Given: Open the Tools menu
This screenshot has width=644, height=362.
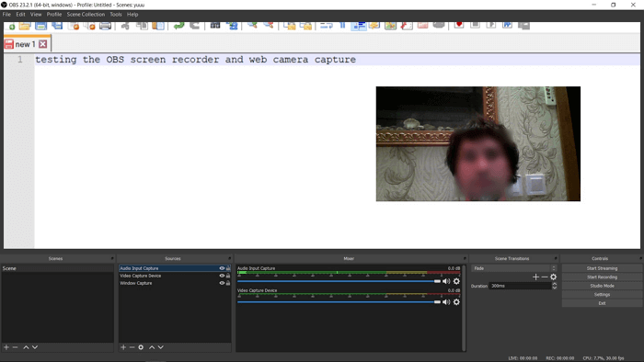Looking at the screenshot, I should tap(116, 15).
